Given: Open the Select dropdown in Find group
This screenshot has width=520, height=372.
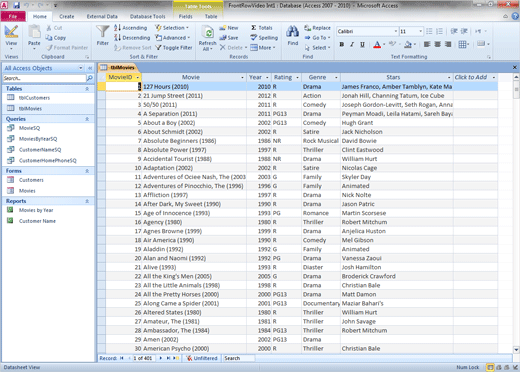Looking at the screenshot, I should tap(317, 48).
